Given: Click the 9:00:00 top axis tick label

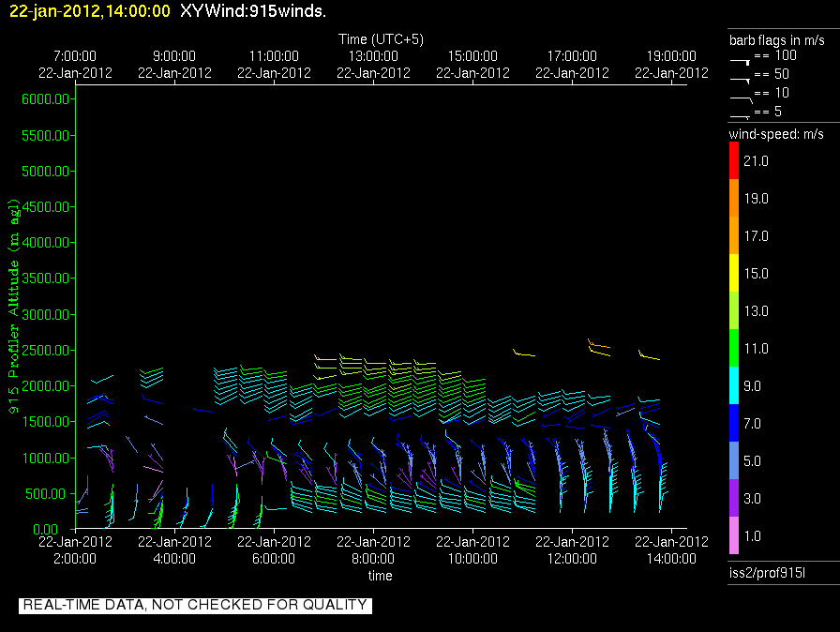Looking at the screenshot, I should tap(174, 56).
